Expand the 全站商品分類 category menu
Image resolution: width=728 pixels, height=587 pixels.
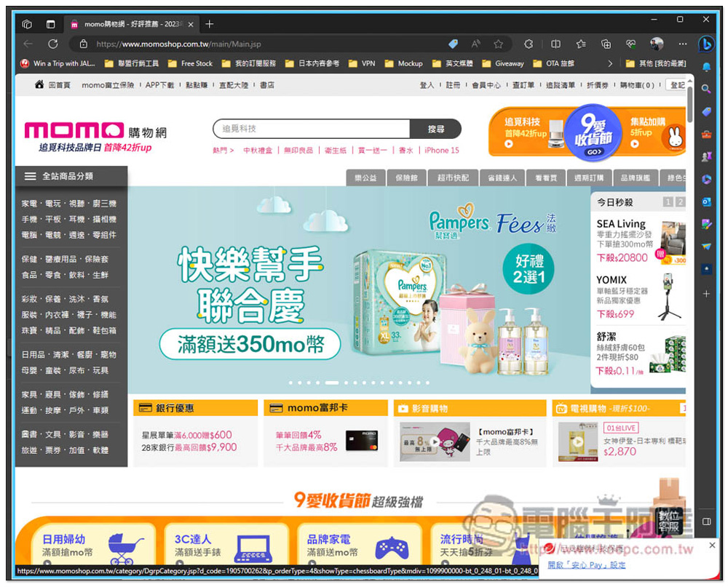(x=71, y=176)
